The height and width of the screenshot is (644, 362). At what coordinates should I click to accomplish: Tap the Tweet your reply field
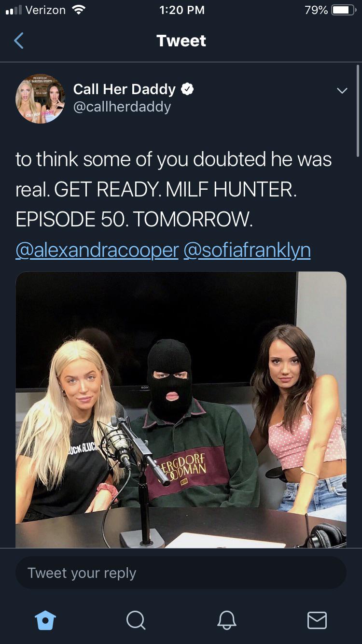point(181,573)
